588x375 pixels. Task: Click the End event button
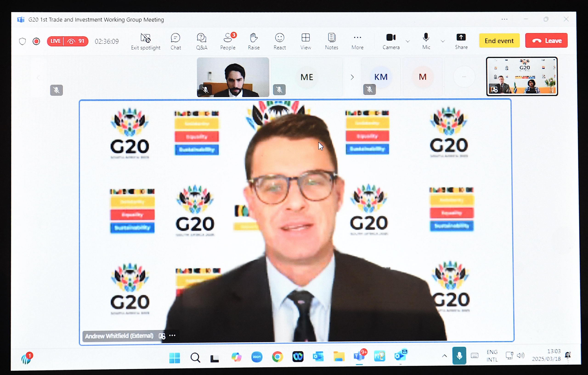(499, 40)
